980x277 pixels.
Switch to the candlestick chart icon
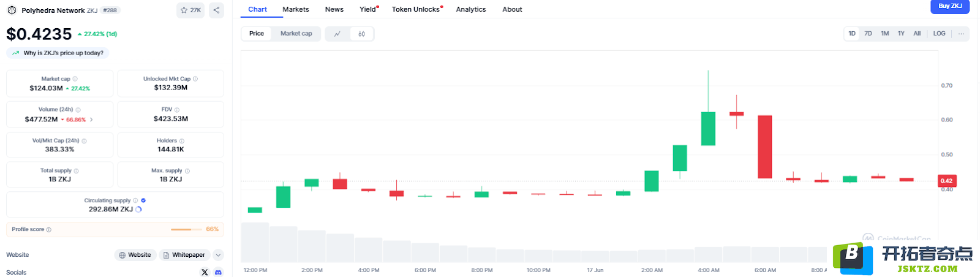pos(361,34)
